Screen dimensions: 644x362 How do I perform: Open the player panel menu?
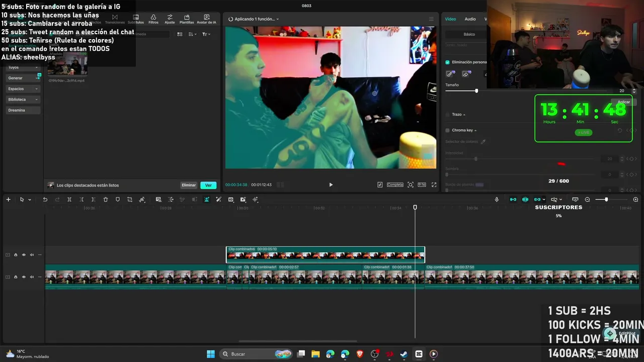pyautogui.click(x=431, y=19)
